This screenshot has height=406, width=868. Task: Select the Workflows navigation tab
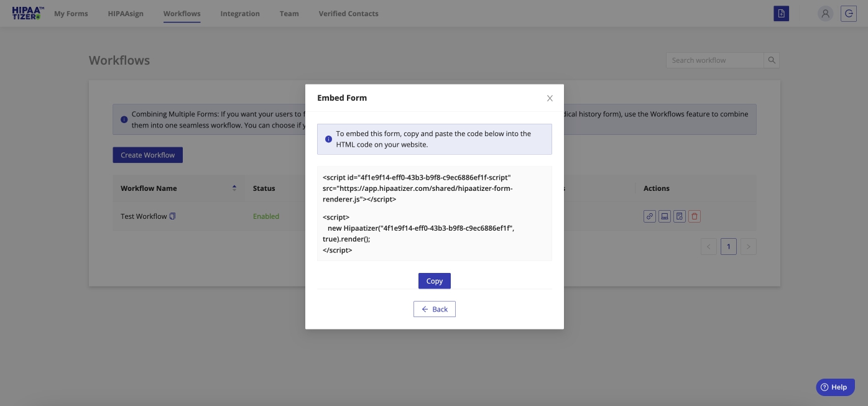tap(182, 14)
